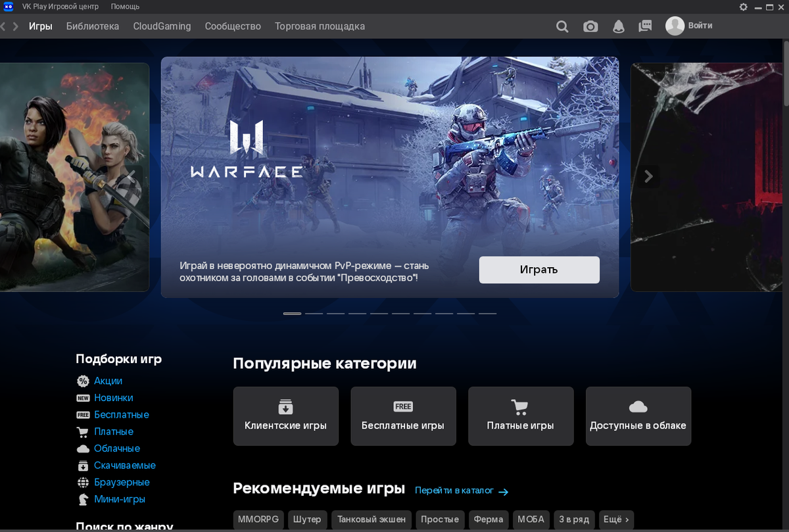
Task: Click the percent icon next to Акции
Action: (x=83, y=381)
